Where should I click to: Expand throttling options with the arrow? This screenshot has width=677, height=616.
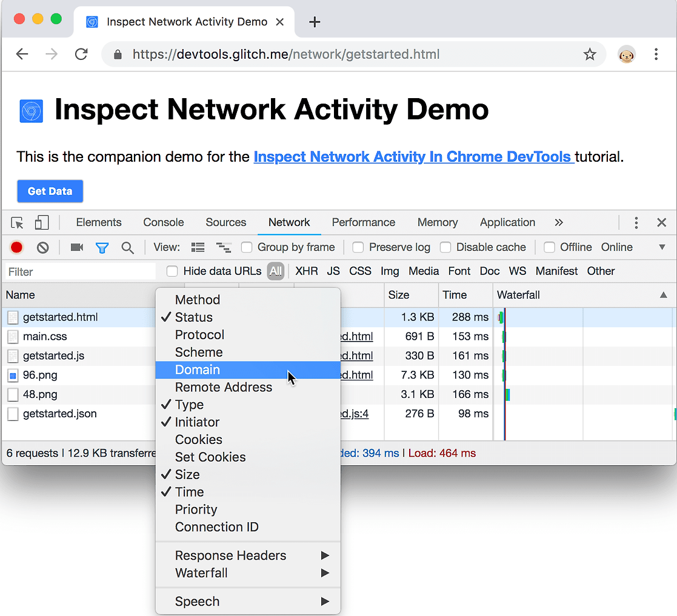tap(662, 247)
